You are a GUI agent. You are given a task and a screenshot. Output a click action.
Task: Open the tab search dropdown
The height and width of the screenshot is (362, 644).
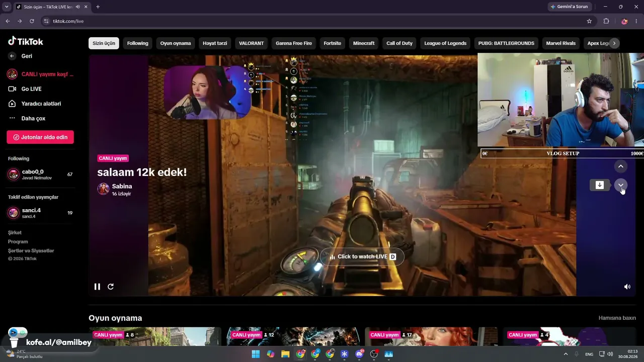pyautogui.click(x=7, y=7)
